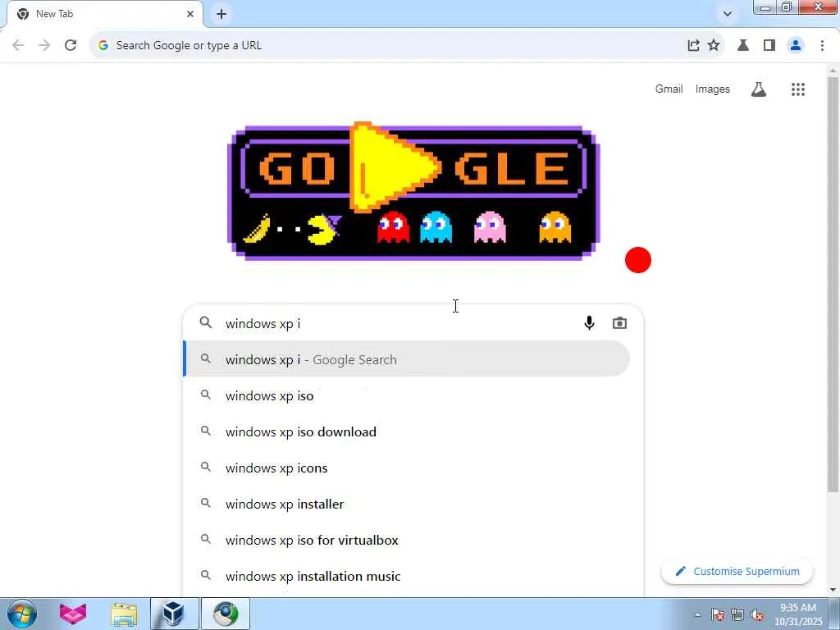Choose the "windows xp iso" suggestion
Viewport: 840px width, 630px height.
click(407, 396)
